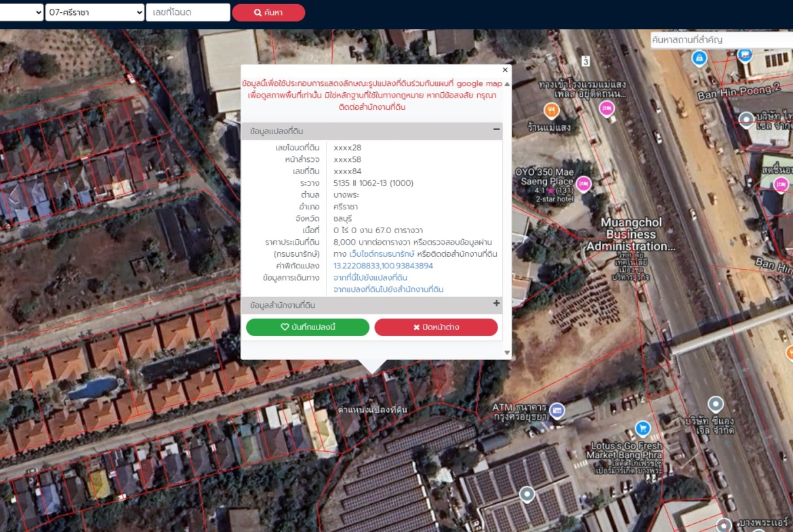
Task: Click the restaurant marker for ร้านแม่แสง
Action: (552, 110)
